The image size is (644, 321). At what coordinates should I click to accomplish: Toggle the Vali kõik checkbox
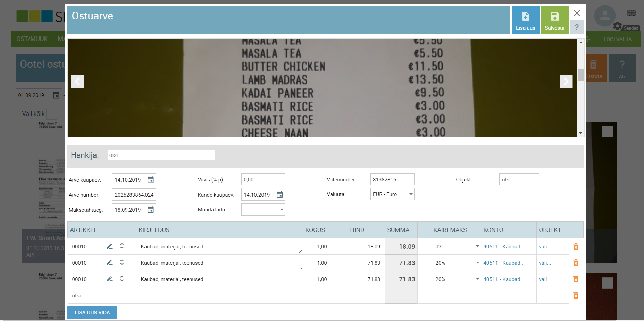(51, 114)
